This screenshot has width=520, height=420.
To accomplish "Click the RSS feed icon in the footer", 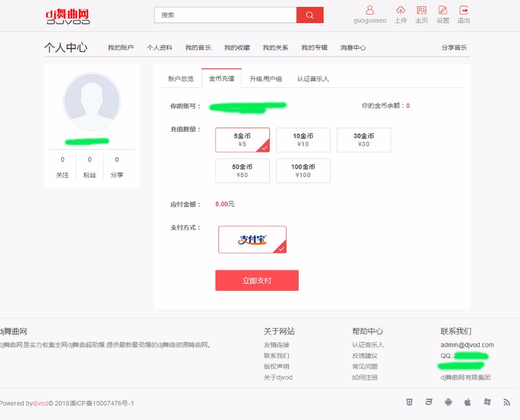I will pos(506,402).
